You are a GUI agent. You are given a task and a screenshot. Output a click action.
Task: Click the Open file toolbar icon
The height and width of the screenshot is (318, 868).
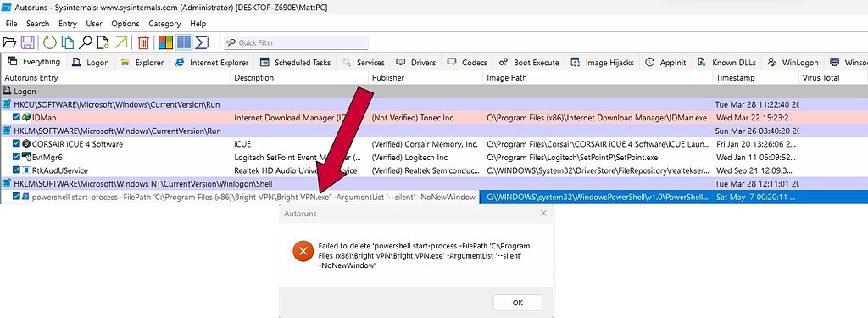click(x=9, y=42)
